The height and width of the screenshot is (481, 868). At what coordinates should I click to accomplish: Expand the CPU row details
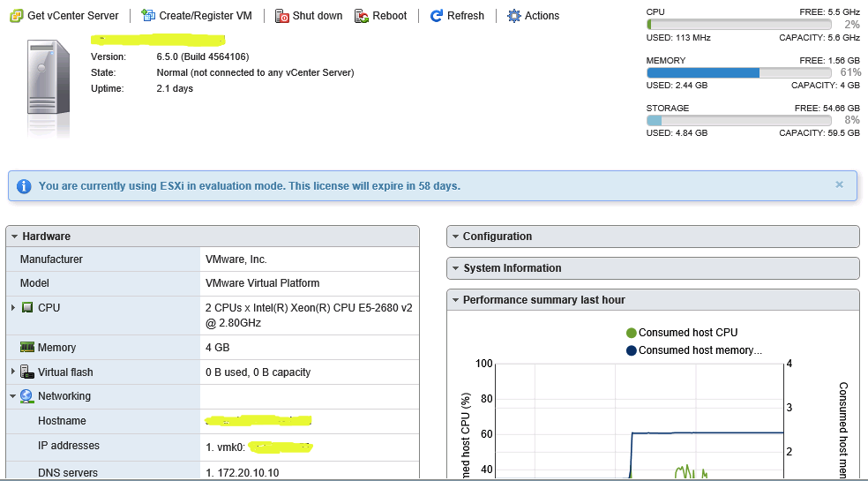(13, 307)
